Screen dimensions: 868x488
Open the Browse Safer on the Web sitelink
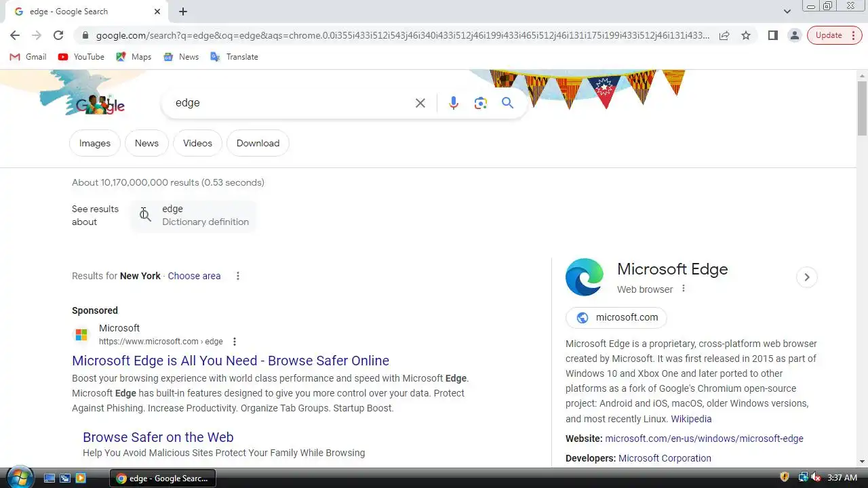pos(158,437)
